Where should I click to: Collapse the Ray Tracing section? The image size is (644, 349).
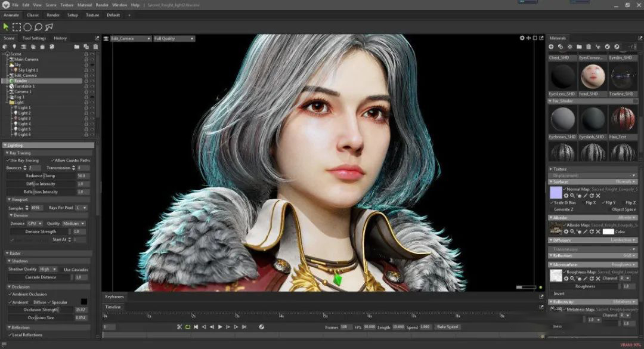(7, 153)
